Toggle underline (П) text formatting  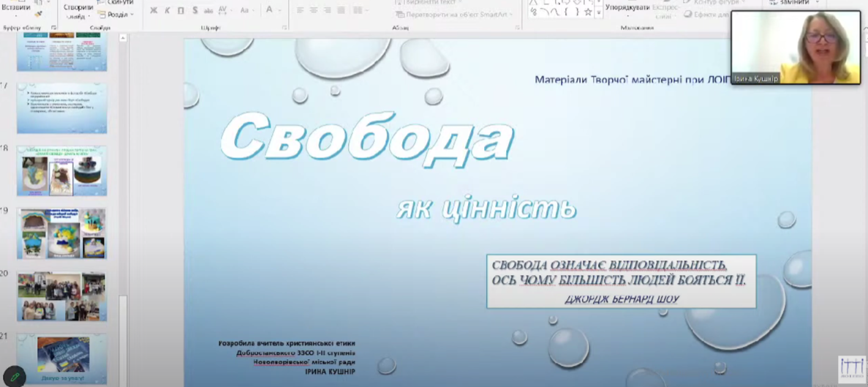pos(181,11)
